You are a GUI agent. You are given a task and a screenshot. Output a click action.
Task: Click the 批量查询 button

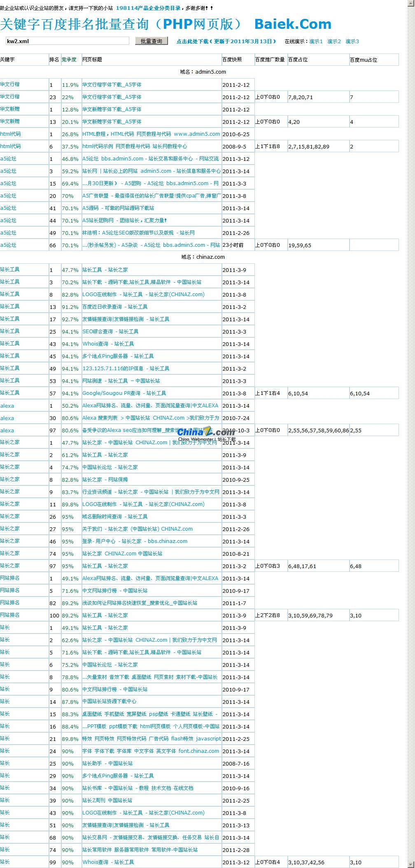152,41
